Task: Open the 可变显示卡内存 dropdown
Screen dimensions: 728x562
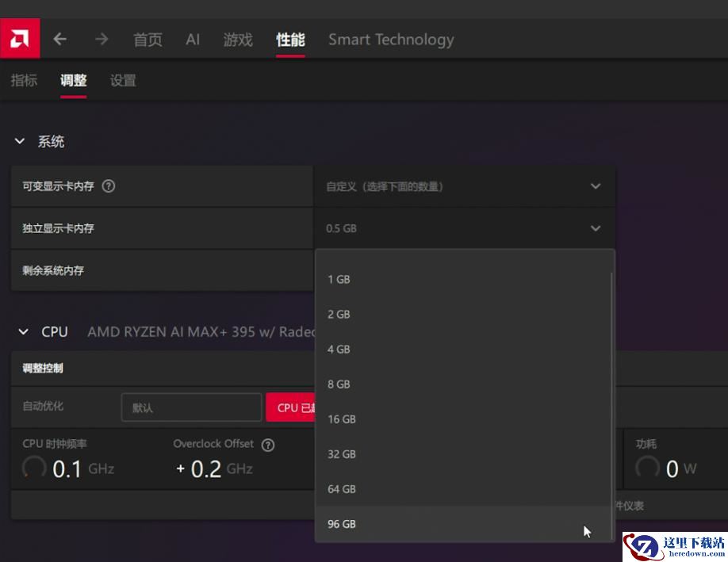Action: [x=464, y=186]
